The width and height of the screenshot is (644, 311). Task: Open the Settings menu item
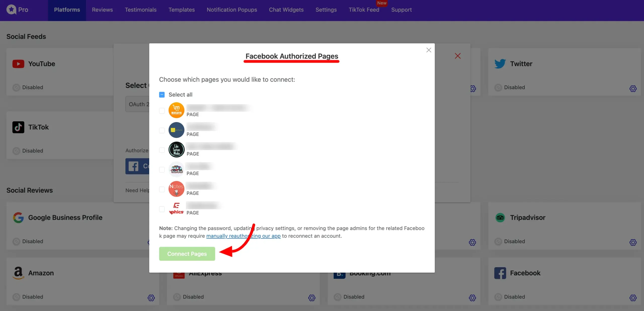(x=326, y=10)
